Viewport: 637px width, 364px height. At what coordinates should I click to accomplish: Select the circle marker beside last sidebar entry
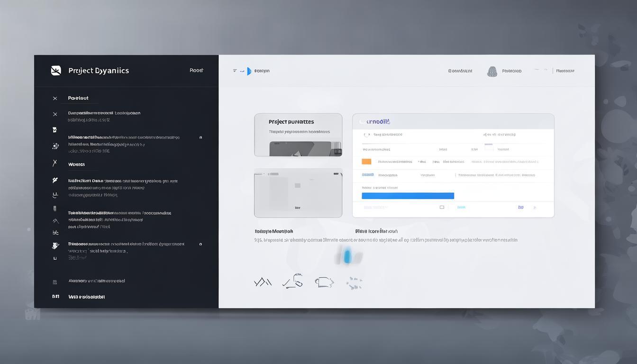[x=200, y=244]
